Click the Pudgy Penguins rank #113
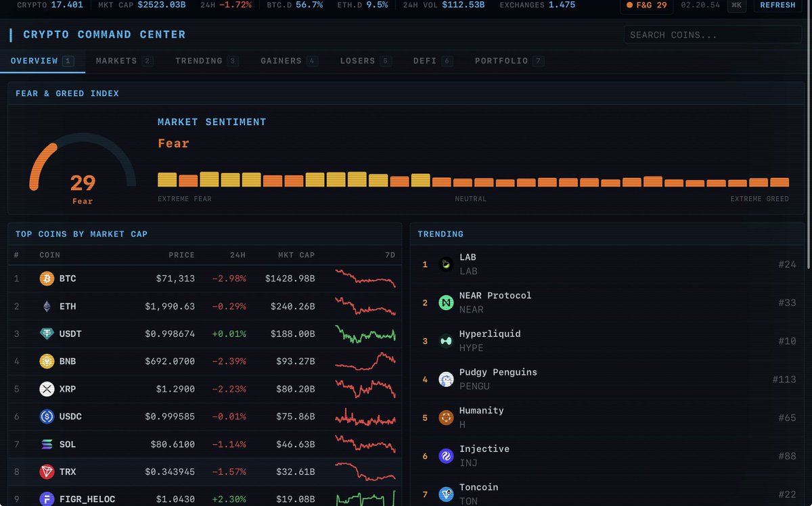812x506 pixels. click(784, 379)
